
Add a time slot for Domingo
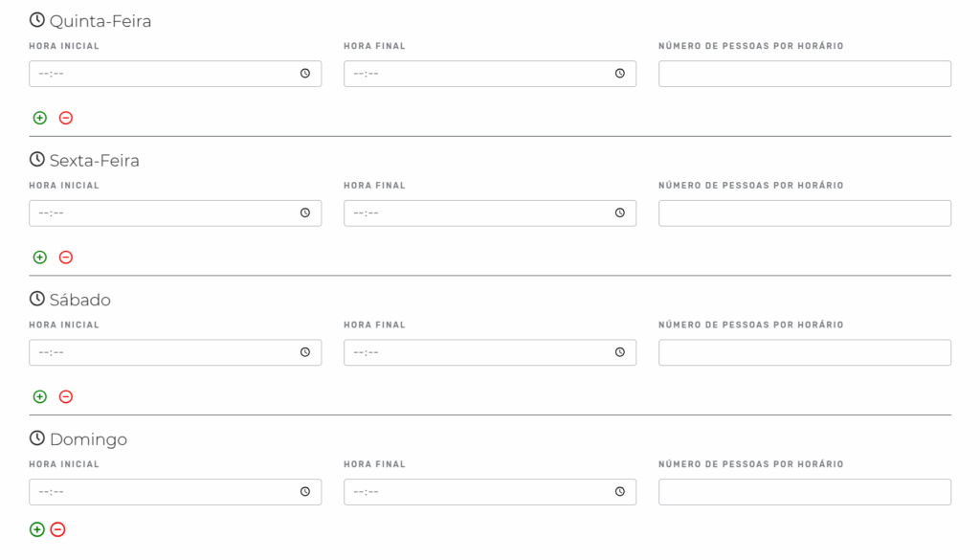[x=37, y=529]
